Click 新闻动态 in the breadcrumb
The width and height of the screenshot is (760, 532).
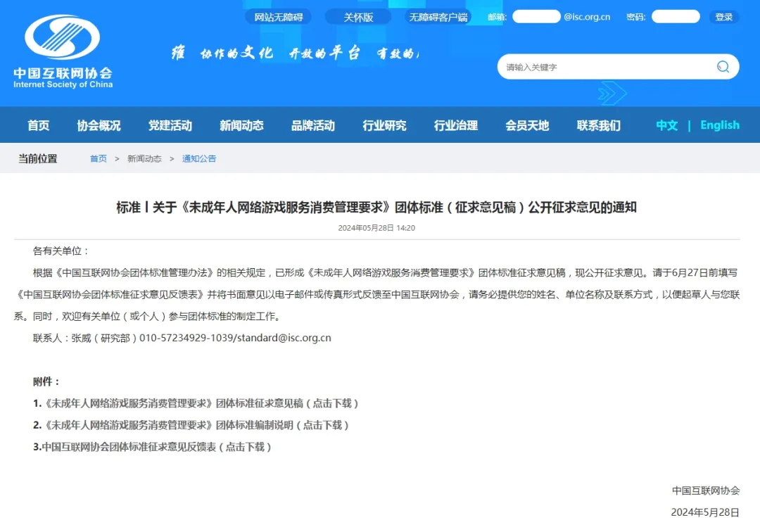point(144,158)
